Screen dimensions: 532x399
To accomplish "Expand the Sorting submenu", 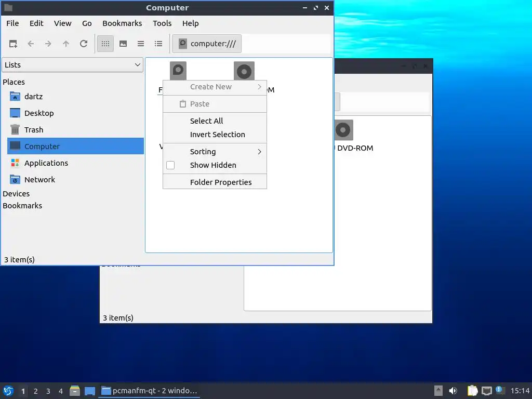I will (x=215, y=152).
